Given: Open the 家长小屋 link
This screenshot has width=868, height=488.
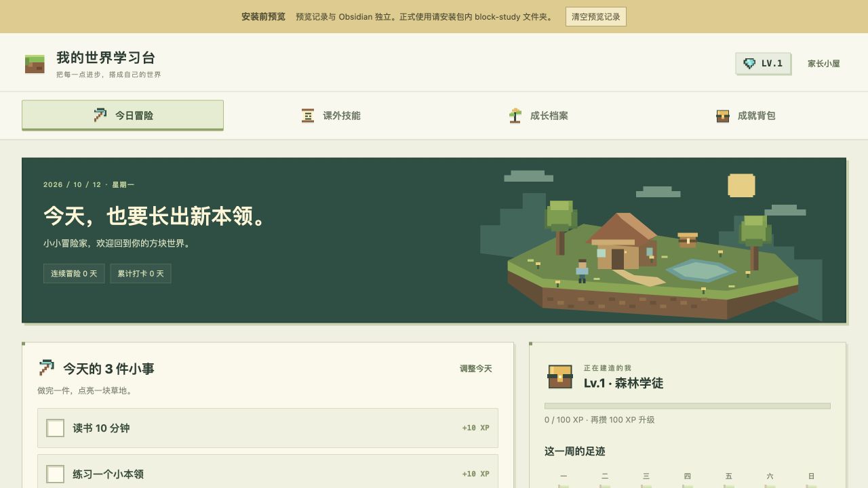Looking at the screenshot, I should (823, 64).
